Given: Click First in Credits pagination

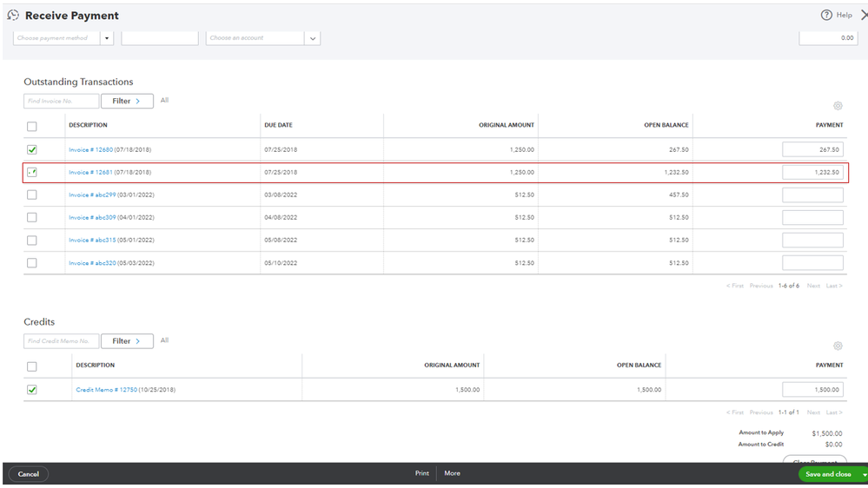Looking at the screenshot, I should tap(735, 412).
